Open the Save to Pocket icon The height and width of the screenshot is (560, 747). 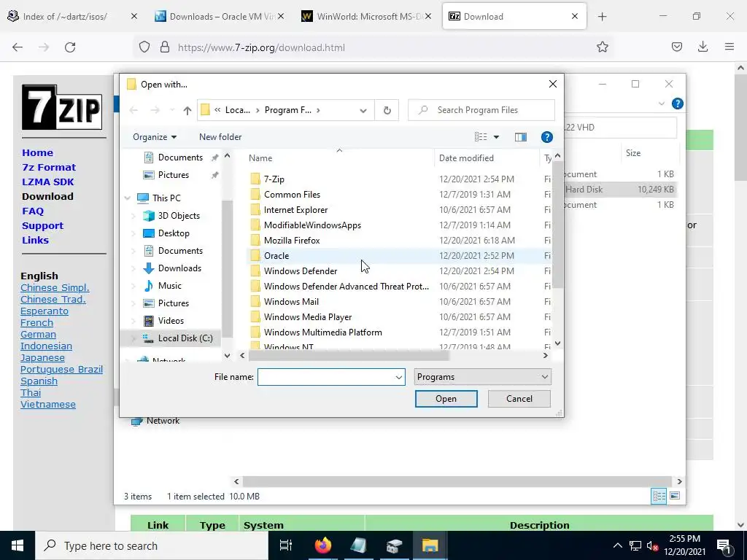point(676,47)
